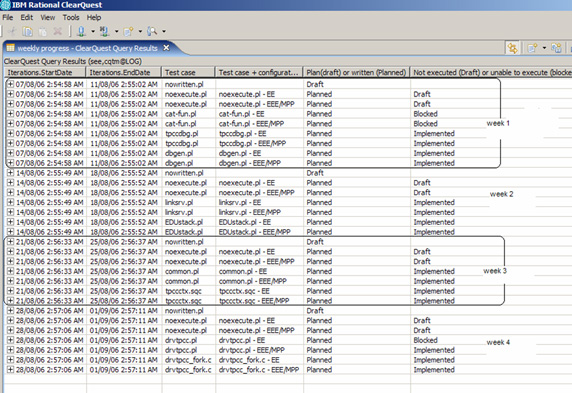572x393 pixels.
Task: Open dropdown arrow beside magnifier Find icon
Action: [x=164, y=32]
